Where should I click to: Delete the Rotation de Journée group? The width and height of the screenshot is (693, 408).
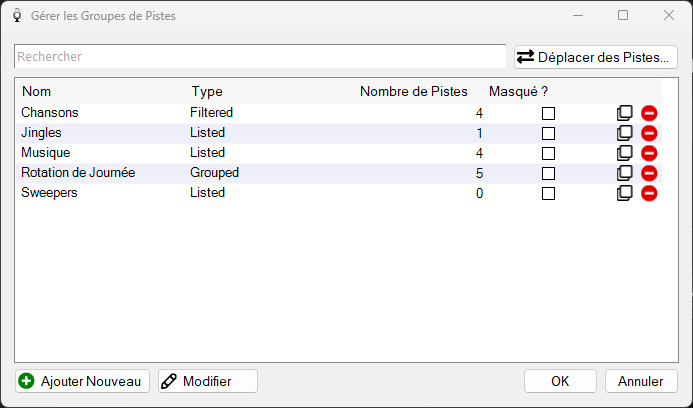649,173
